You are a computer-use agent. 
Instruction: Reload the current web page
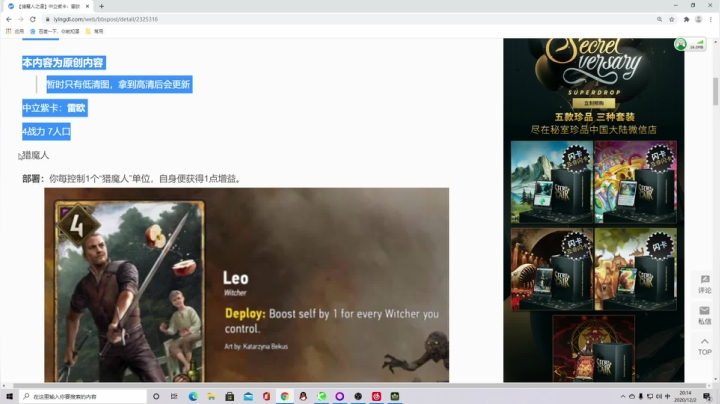[33, 19]
